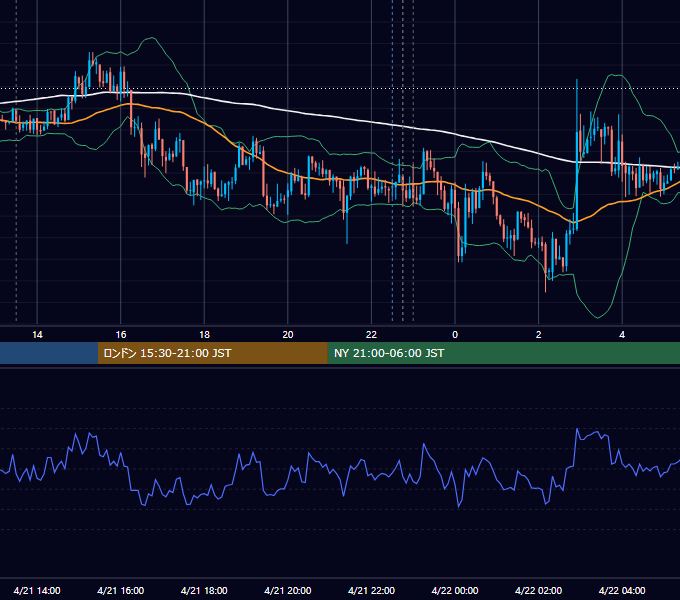
Task: Select the ロンドン 15:30-21:00 JST session bar
Action: 212,353
